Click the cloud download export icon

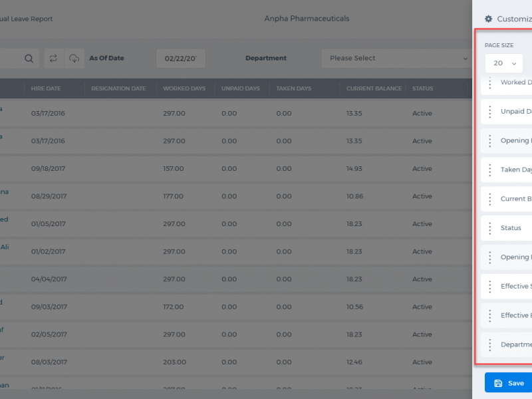pos(74,59)
